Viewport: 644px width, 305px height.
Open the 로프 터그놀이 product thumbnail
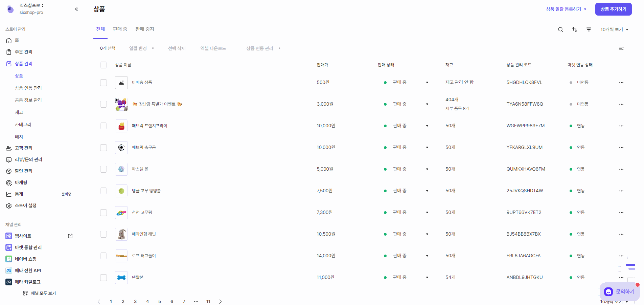121,256
